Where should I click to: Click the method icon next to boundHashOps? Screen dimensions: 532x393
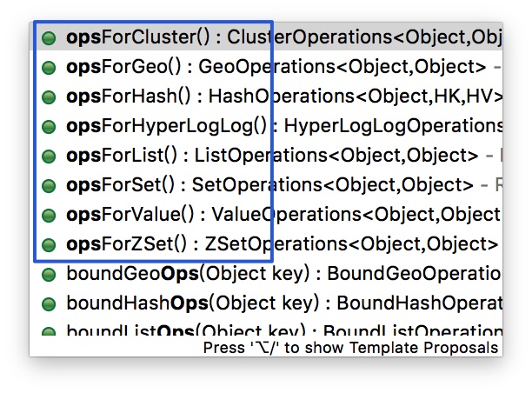pos(50,304)
